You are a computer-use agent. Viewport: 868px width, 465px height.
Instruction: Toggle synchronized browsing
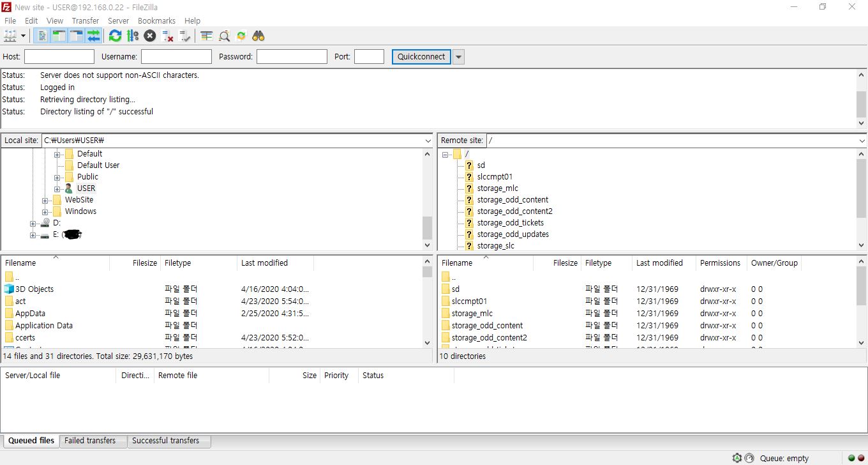pyautogui.click(x=241, y=36)
